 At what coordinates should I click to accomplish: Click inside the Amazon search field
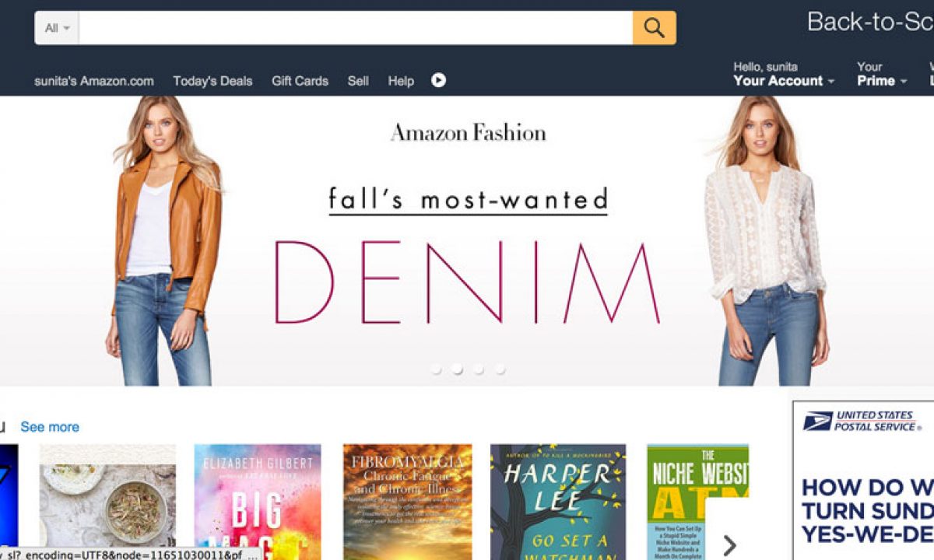coord(356,28)
